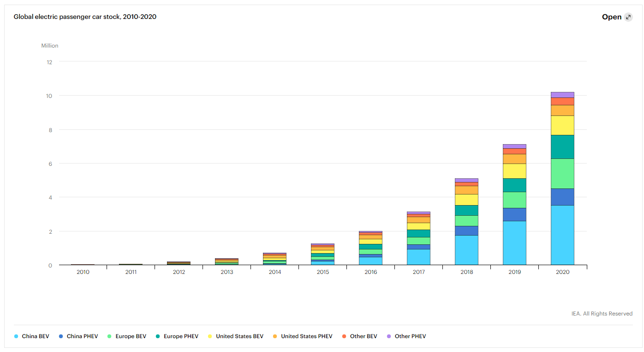Image resolution: width=644 pixels, height=352 pixels.
Task: Toggle the China BEV legend entry
Action: pos(32,336)
